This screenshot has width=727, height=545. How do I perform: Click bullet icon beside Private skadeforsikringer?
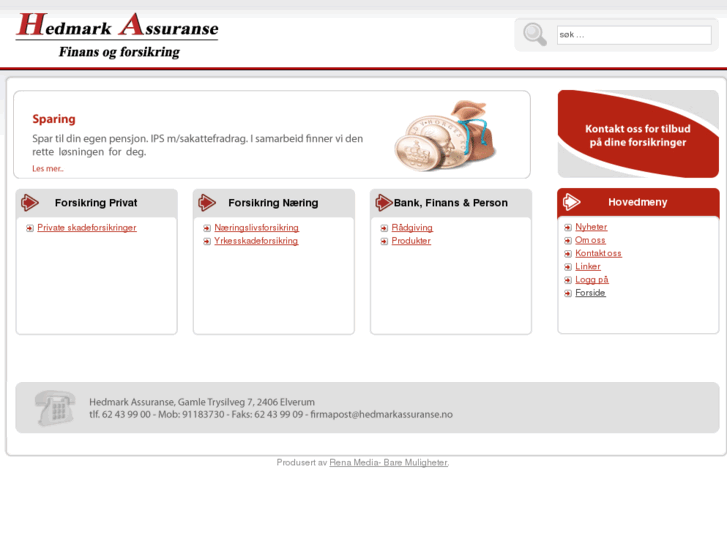coord(30,228)
